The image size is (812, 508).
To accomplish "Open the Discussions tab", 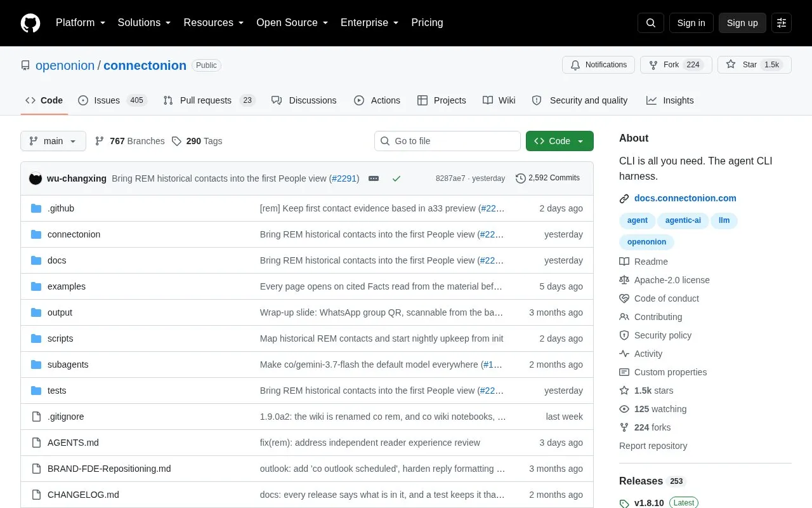I will pyautogui.click(x=304, y=100).
